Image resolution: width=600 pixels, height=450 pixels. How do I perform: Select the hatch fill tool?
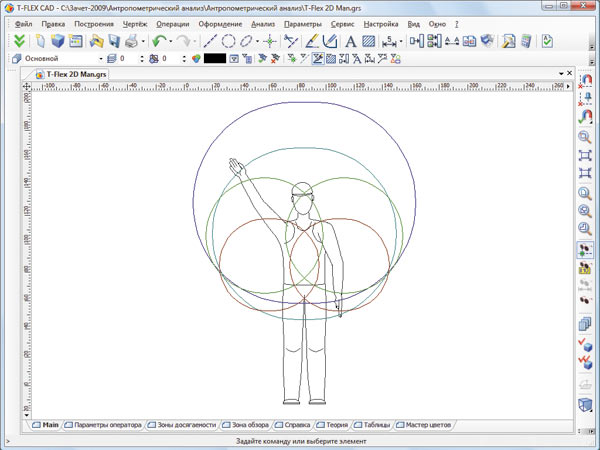[368, 41]
